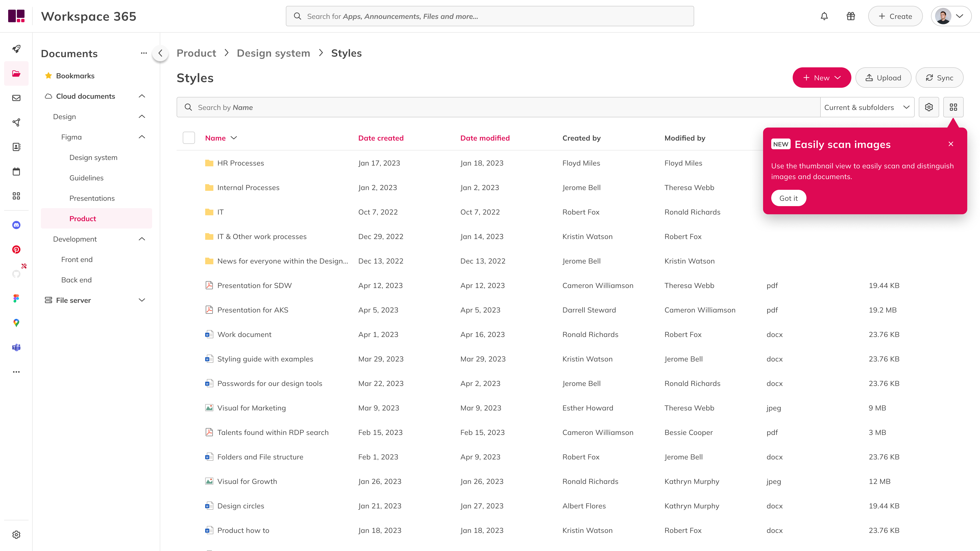The height and width of the screenshot is (551, 980).
Task: Expand the File server section
Action: 142,300
